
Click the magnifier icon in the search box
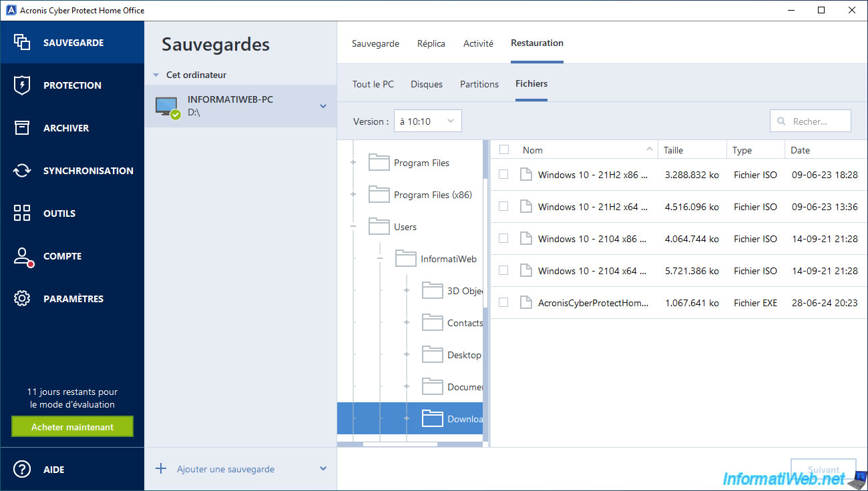781,121
